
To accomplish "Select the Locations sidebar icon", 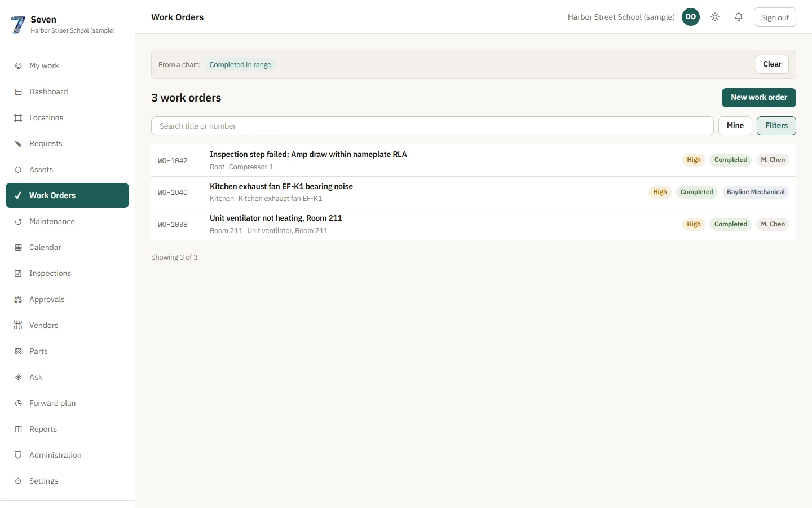I will [x=18, y=117].
